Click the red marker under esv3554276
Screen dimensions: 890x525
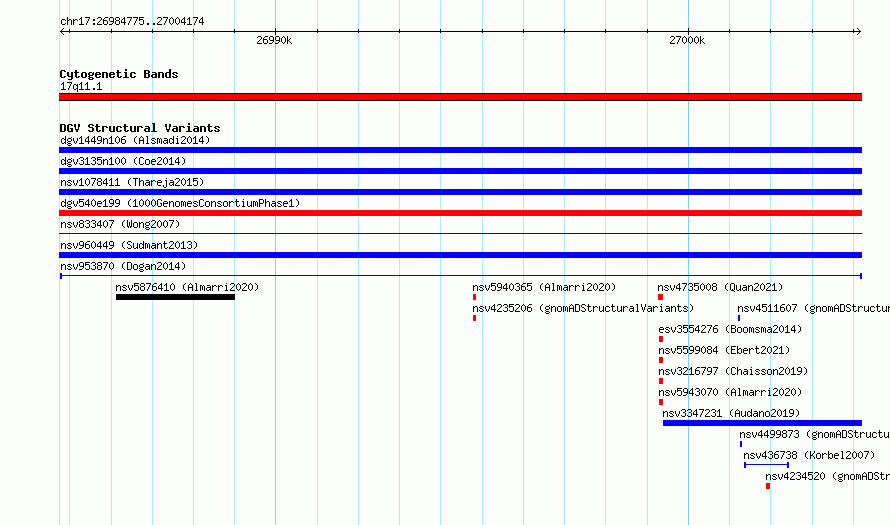point(661,339)
